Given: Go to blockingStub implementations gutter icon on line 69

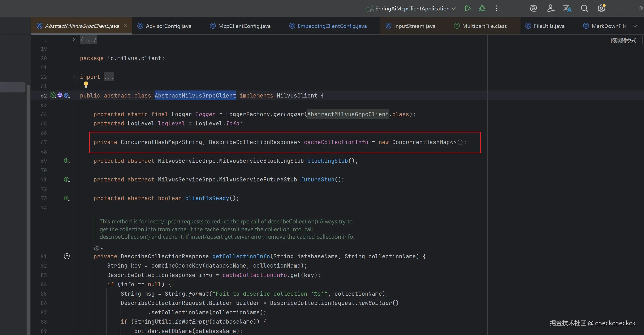Looking at the screenshot, I should pos(67,161).
